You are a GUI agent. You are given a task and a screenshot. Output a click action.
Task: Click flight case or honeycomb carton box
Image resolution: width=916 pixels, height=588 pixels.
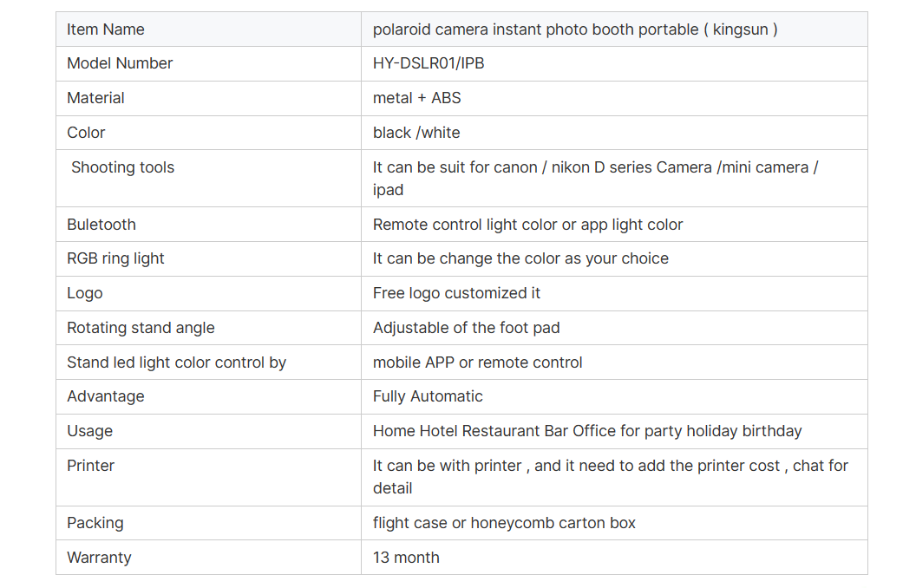[x=504, y=523]
